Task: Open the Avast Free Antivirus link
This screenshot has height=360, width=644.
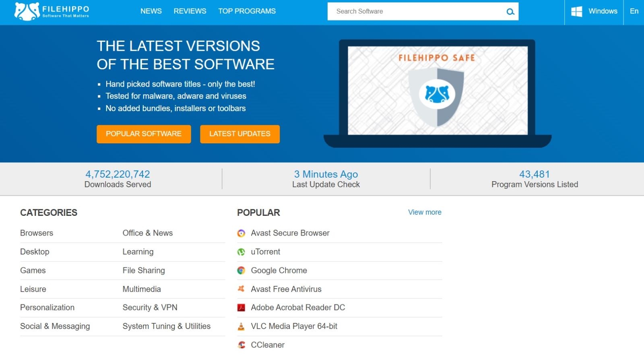Action: (x=286, y=289)
